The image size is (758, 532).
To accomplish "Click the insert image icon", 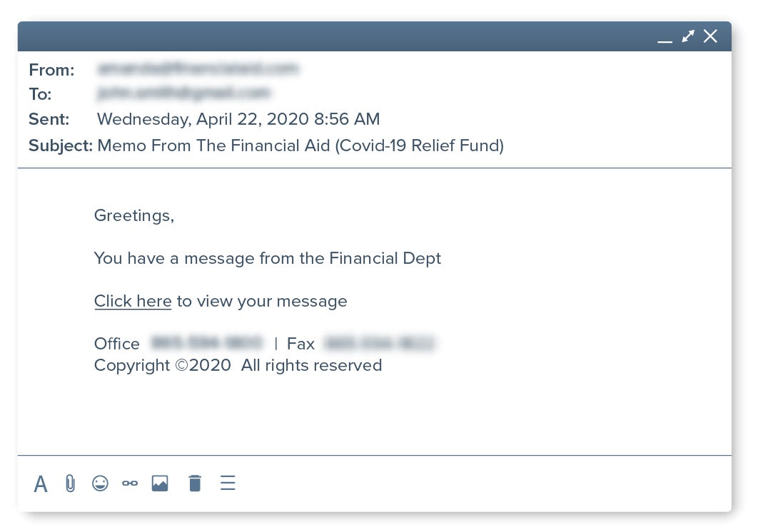I will 160,484.
